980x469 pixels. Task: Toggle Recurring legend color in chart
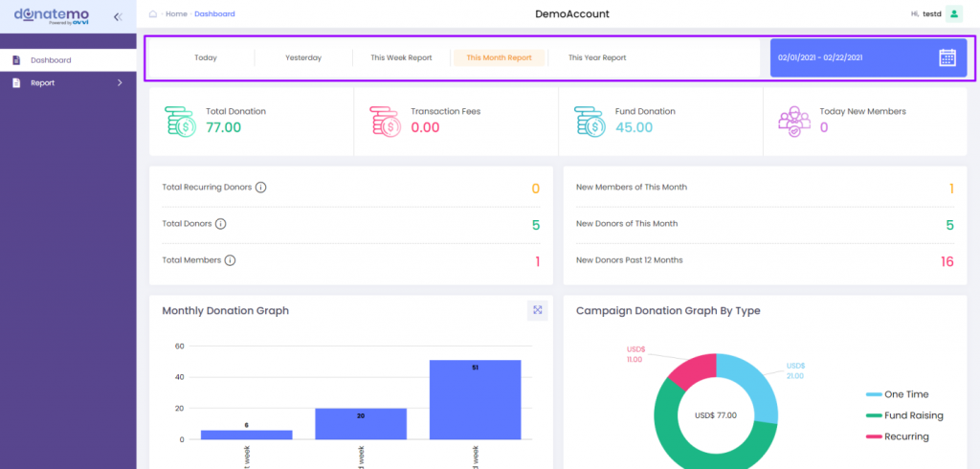click(x=873, y=436)
